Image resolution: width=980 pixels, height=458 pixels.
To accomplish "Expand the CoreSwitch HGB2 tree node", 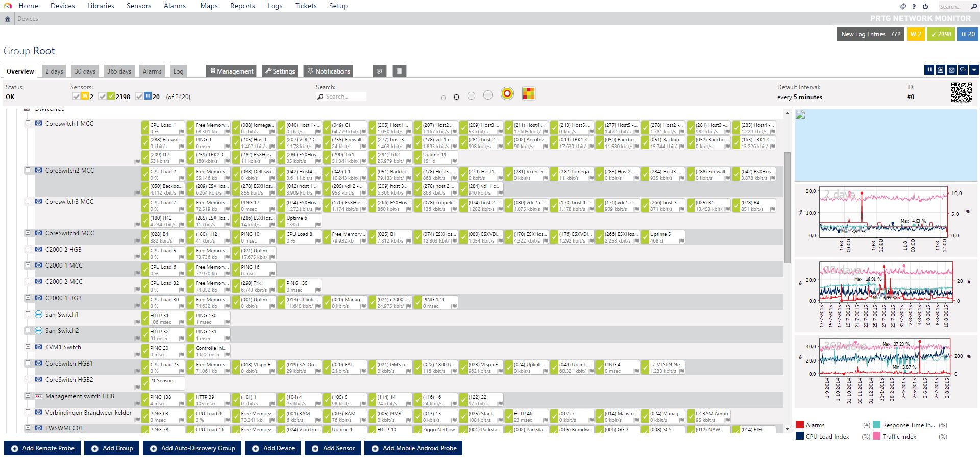I will pos(28,379).
